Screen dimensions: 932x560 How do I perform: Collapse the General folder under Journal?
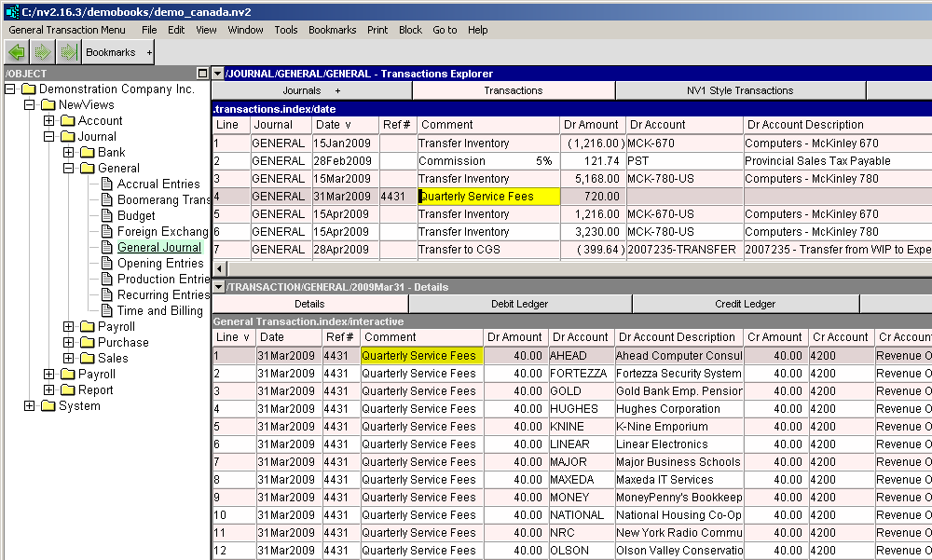(68, 169)
